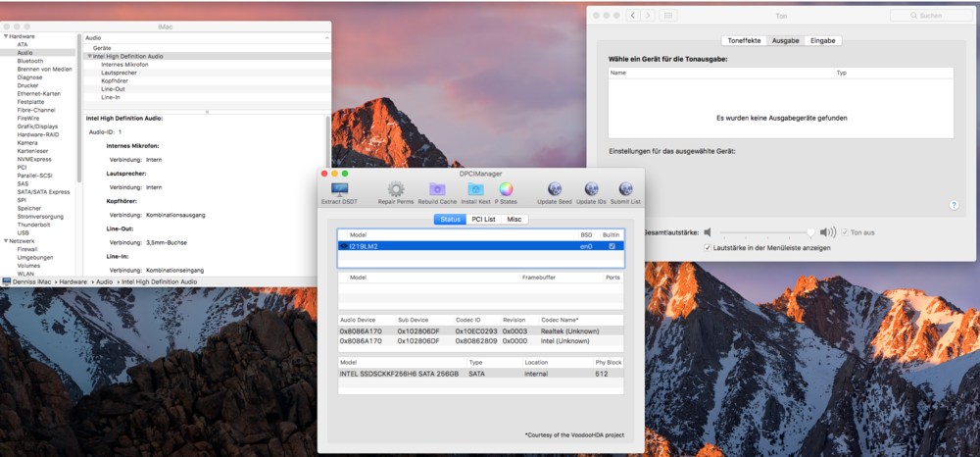The height and width of the screenshot is (457, 980).
Task: Select Line-In in device list
Action: pos(111,97)
